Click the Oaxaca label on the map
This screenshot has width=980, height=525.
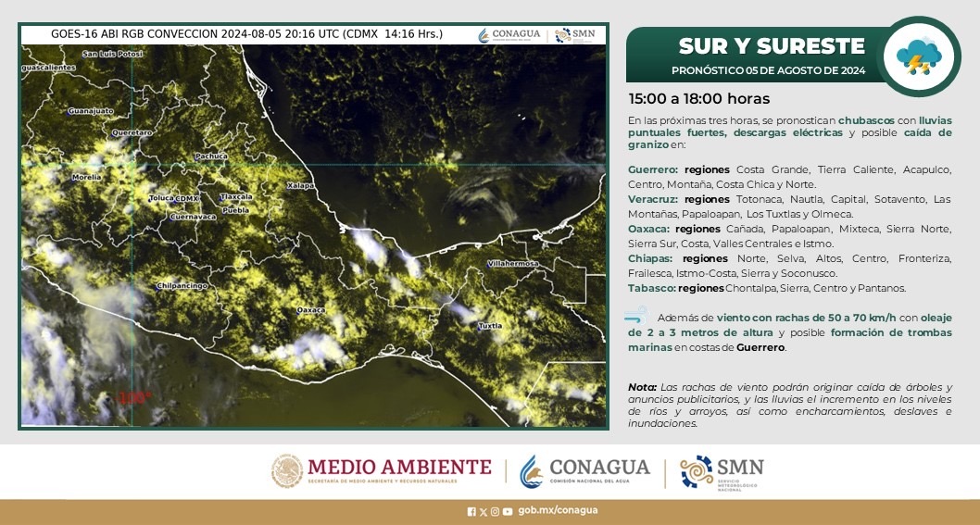310,310
